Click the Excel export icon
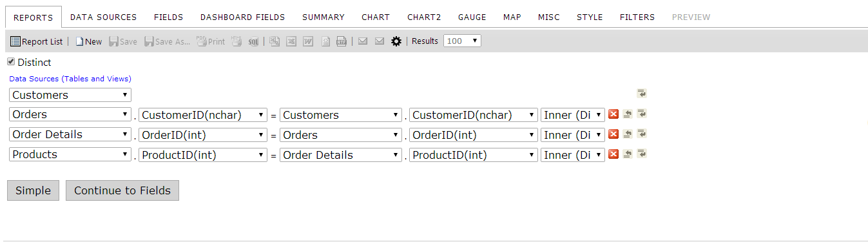Screen dimensions: 868x244 [291, 41]
